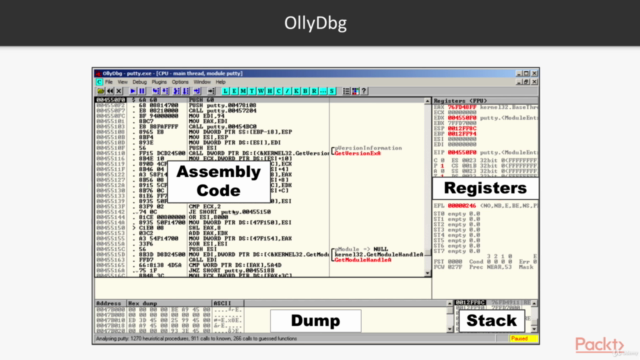Open the Window menu

point(202,82)
